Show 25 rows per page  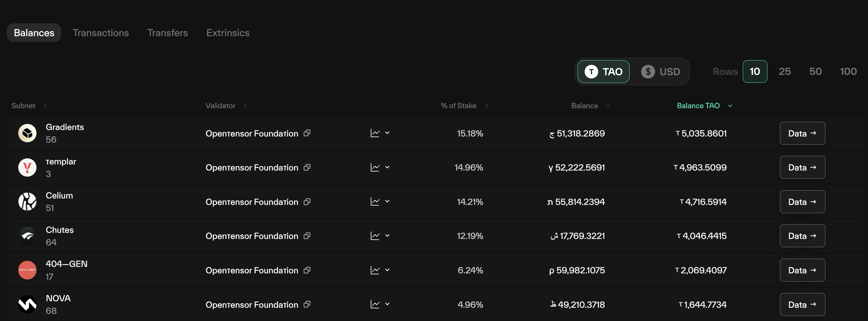785,72
